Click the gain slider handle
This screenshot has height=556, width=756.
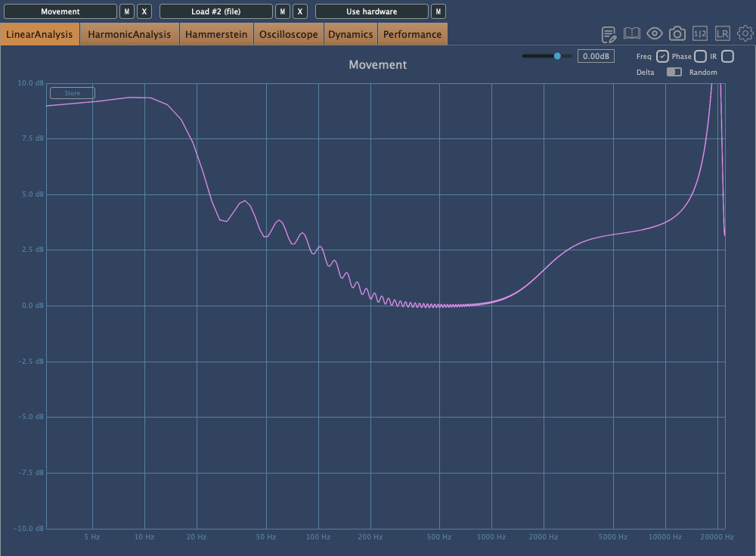[x=558, y=56]
